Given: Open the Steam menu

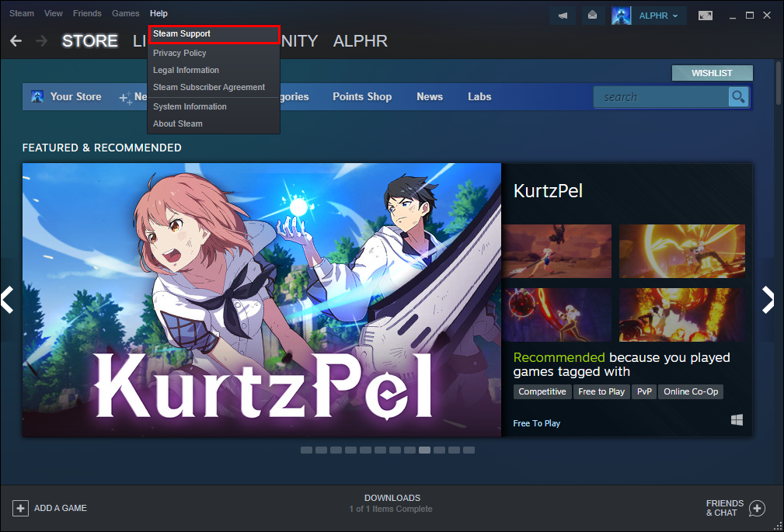Looking at the screenshot, I should point(22,13).
